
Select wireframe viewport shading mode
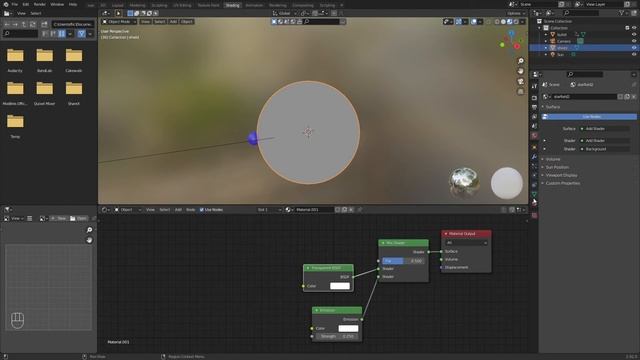(x=497, y=22)
